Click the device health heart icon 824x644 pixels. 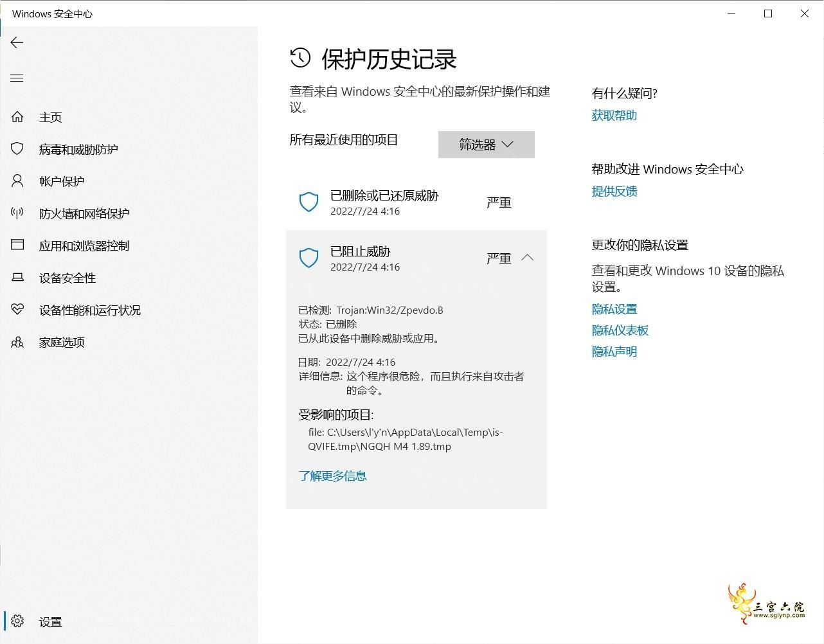[x=17, y=310]
